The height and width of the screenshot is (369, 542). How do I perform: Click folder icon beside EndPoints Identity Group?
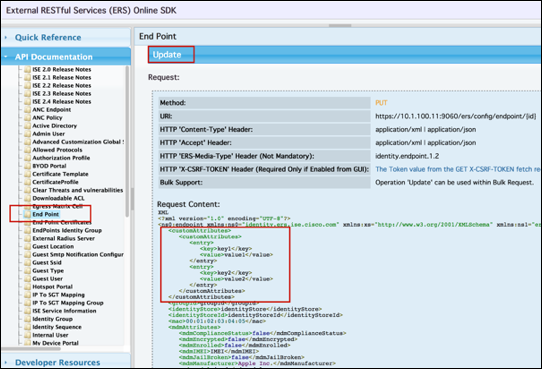click(x=27, y=230)
